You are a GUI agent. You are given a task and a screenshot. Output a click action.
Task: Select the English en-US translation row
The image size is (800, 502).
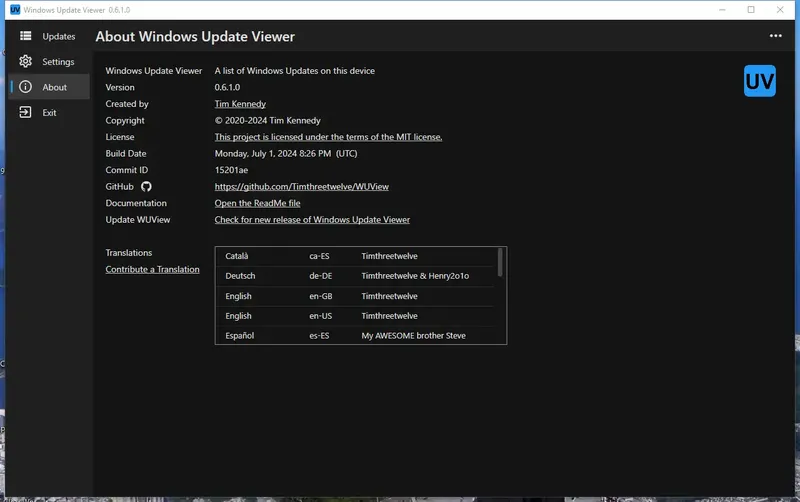tap(356, 316)
